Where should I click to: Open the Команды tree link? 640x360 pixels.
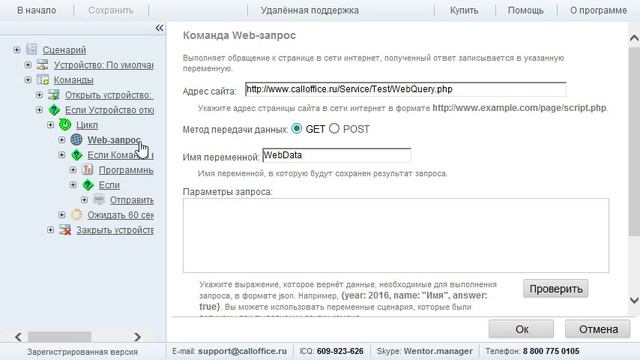pos(73,80)
